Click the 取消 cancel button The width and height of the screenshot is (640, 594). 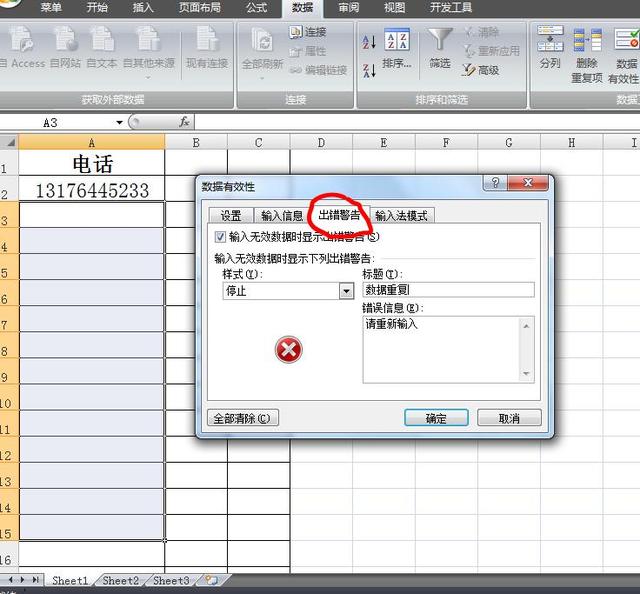(x=509, y=418)
